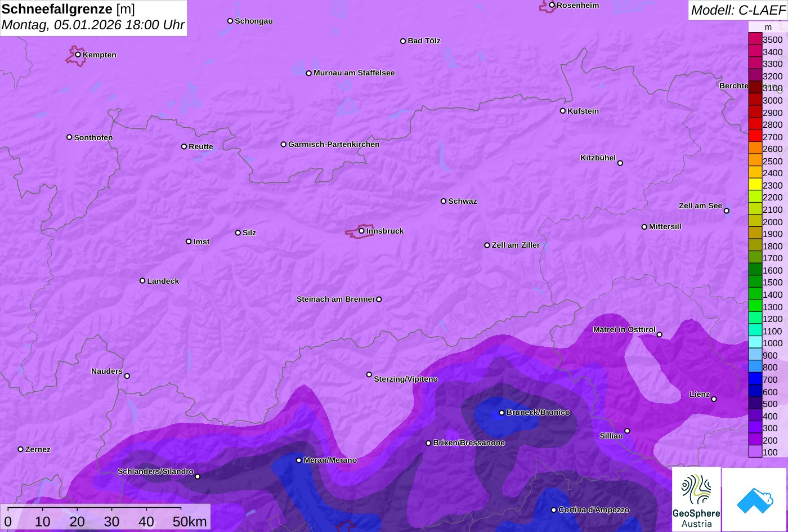
Task: Click the Schneefallgrenze [m] title
Action: 69,9
